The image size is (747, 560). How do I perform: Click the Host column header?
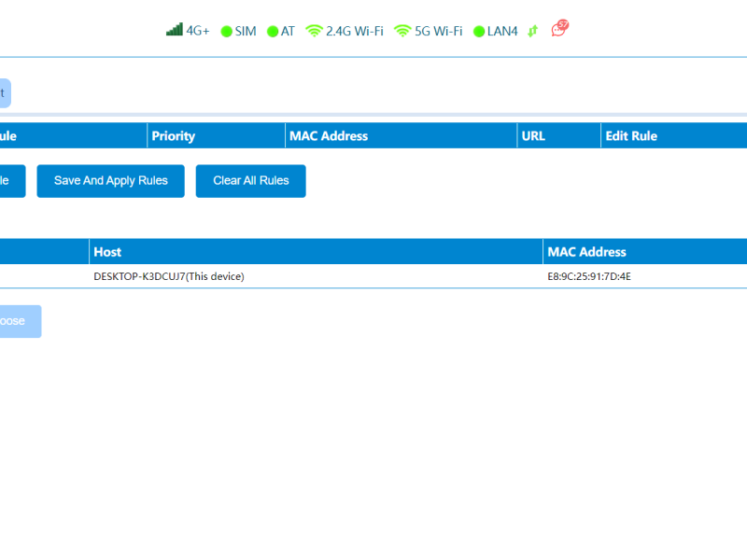click(x=107, y=252)
